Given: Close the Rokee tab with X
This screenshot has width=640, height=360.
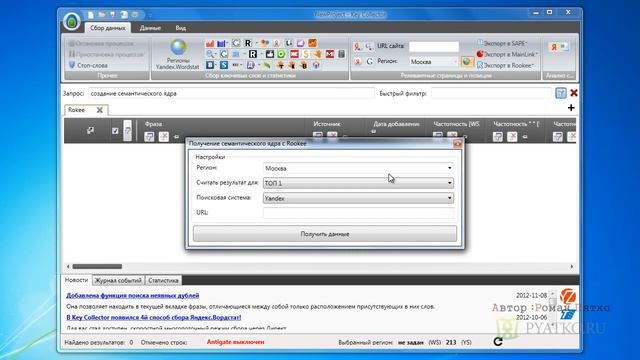Looking at the screenshot, I should click(100, 110).
